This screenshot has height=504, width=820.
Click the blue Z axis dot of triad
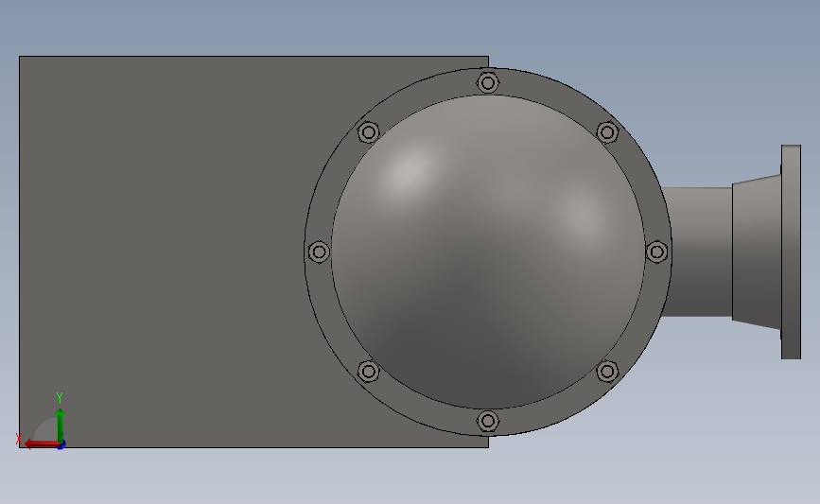pyautogui.click(x=61, y=445)
